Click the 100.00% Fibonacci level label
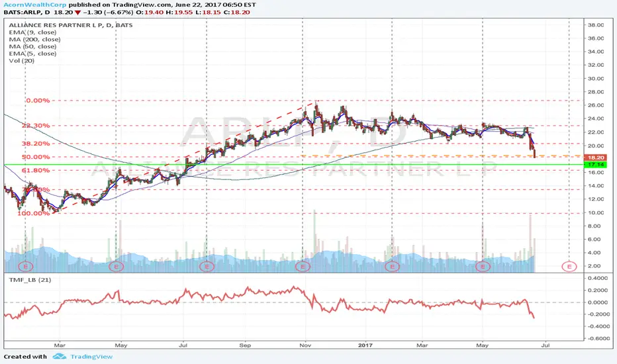Viewport: 617px width, 364px height. (34, 213)
